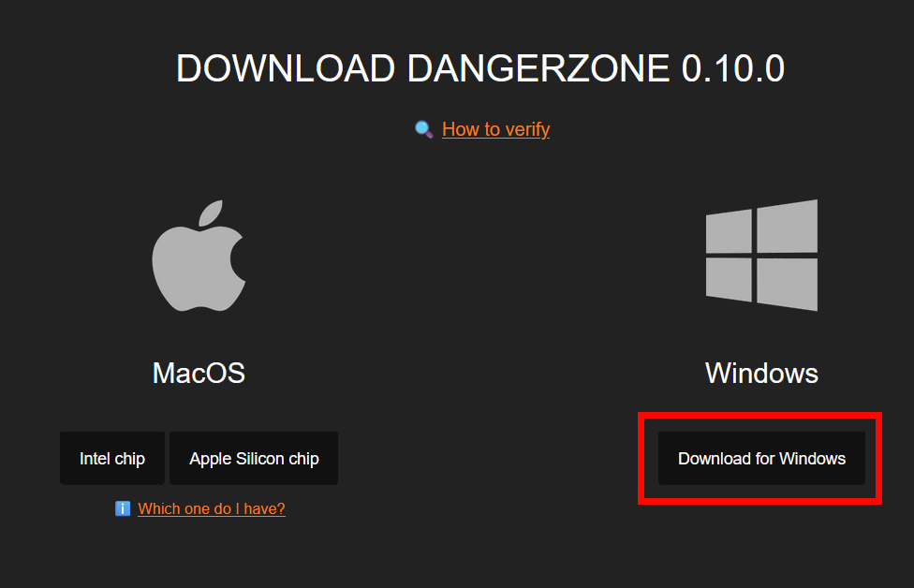The image size is (914, 588).
Task: Click the word DANGERZONE in the heading
Action: click(538, 68)
